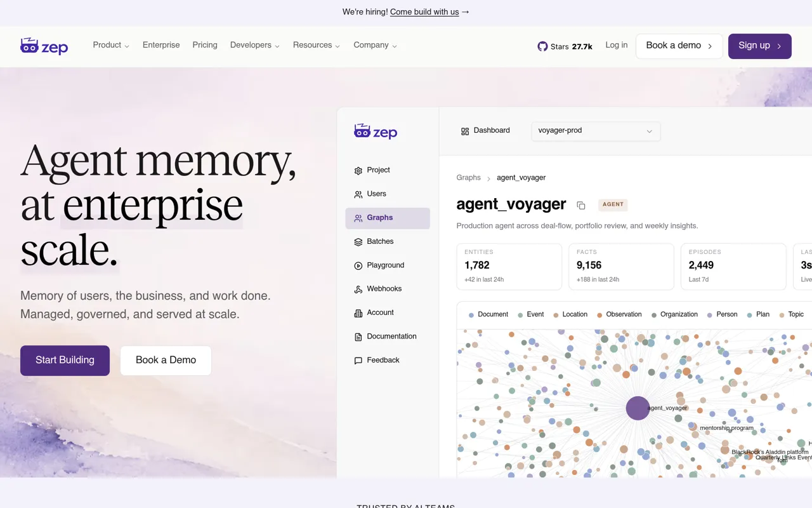This screenshot has width=812, height=508.
Task: Copy the agent_voyager graph name
Action: [580, 205]
